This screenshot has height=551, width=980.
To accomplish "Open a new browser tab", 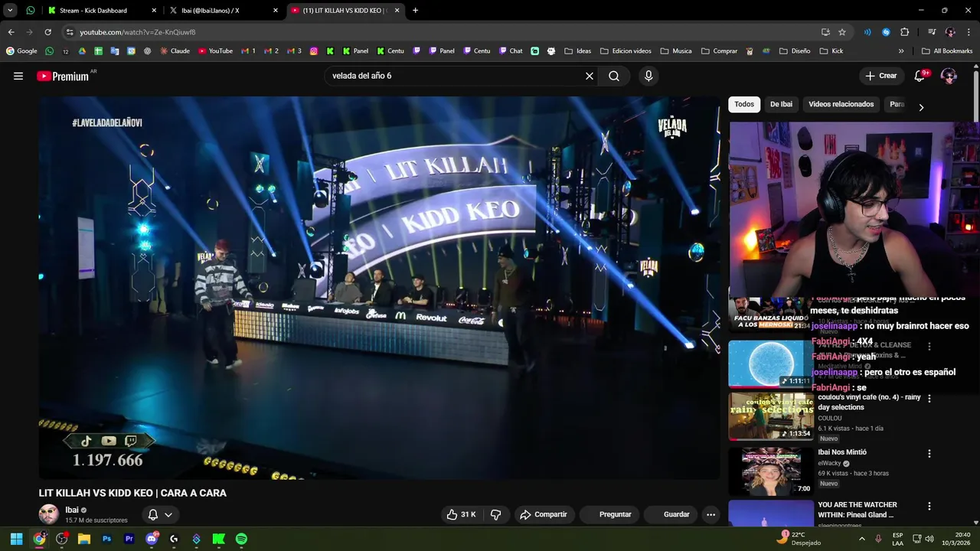I will [x=415, y=11].
